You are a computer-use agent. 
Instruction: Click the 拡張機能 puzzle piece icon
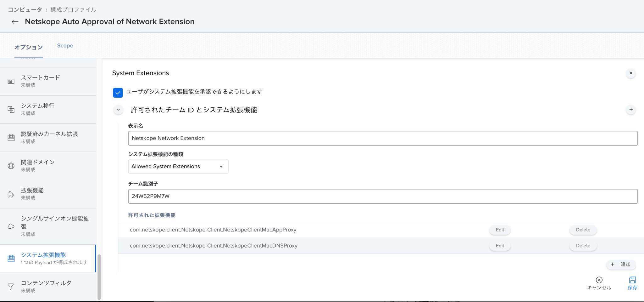click(11, 194)
